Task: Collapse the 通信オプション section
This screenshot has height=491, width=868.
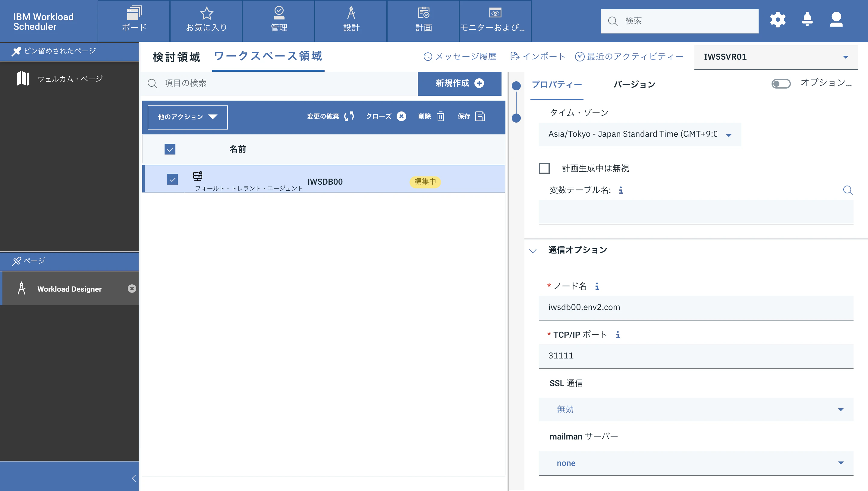Action: click(x=533, y=251)
